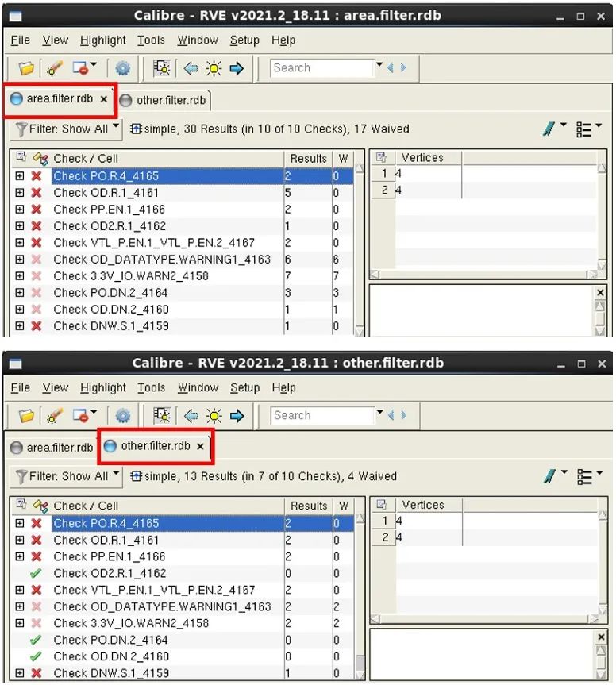Open folder icon in other.filter.rdb window toolbar
This screenshot has height=685, width=616.
click(x=26, y=415)
